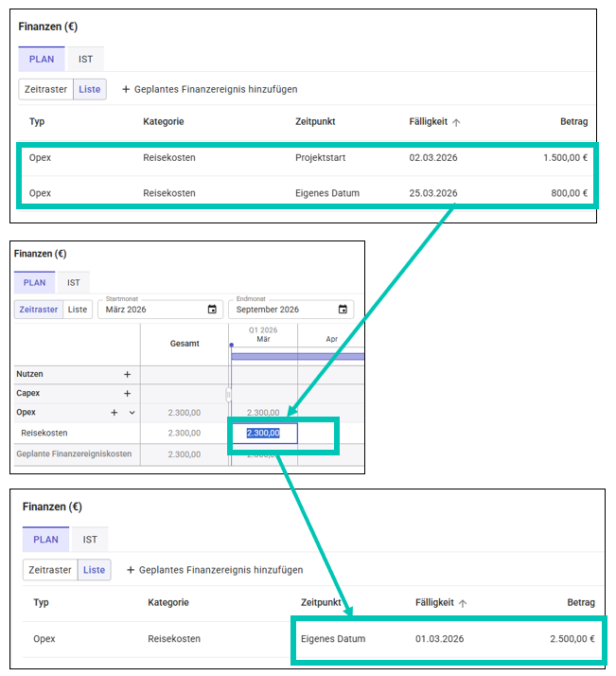Open the IST tab in top panel
The image size is (616, 676).
point(85,59)
